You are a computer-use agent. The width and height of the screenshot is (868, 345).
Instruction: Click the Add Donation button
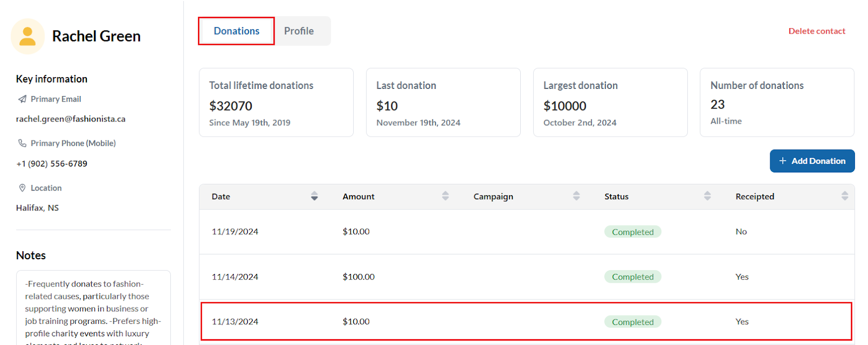click(x=812, y=161)
